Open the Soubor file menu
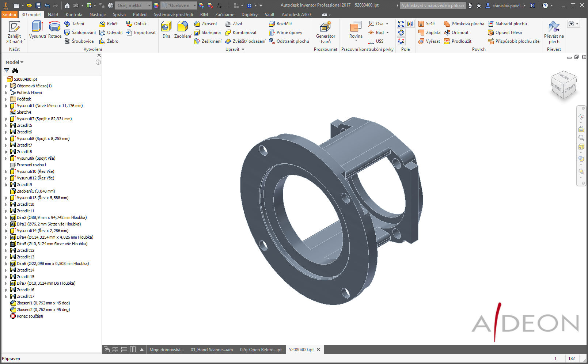Image resolution: width=588 pixels, height=364 pixels. (10, 15)
